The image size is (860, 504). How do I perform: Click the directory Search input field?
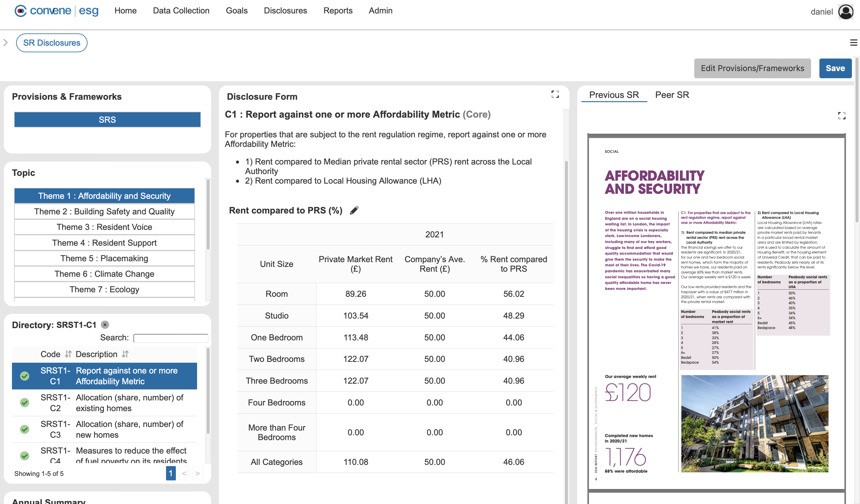coord(171,338)
